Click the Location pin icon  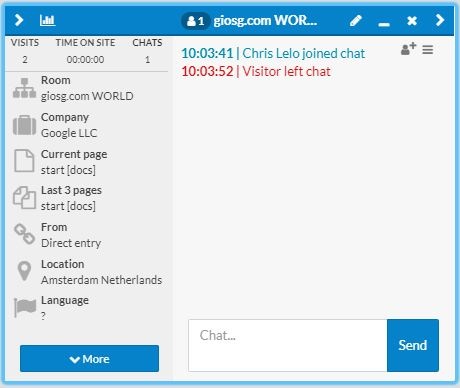pos(24,271)
